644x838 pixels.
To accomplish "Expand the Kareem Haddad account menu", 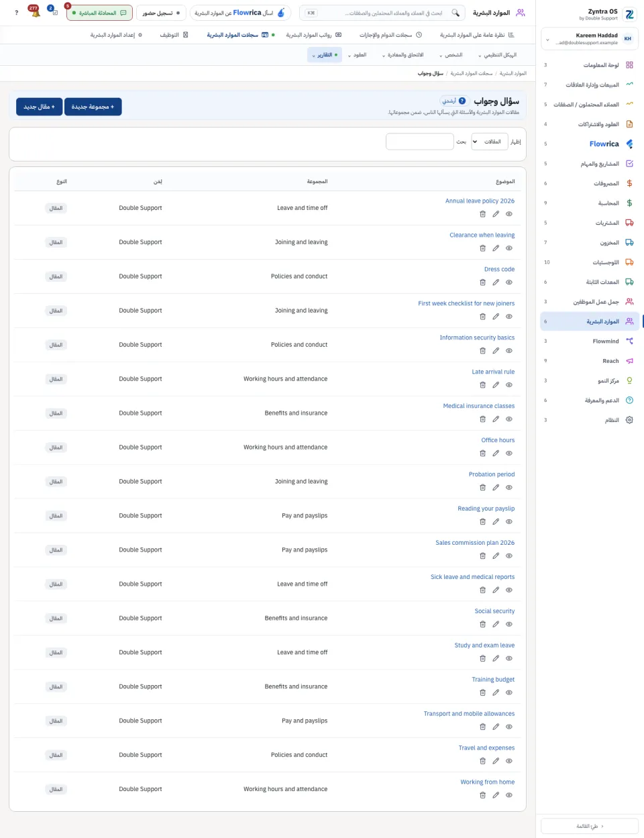I will (x=590, y=39).
